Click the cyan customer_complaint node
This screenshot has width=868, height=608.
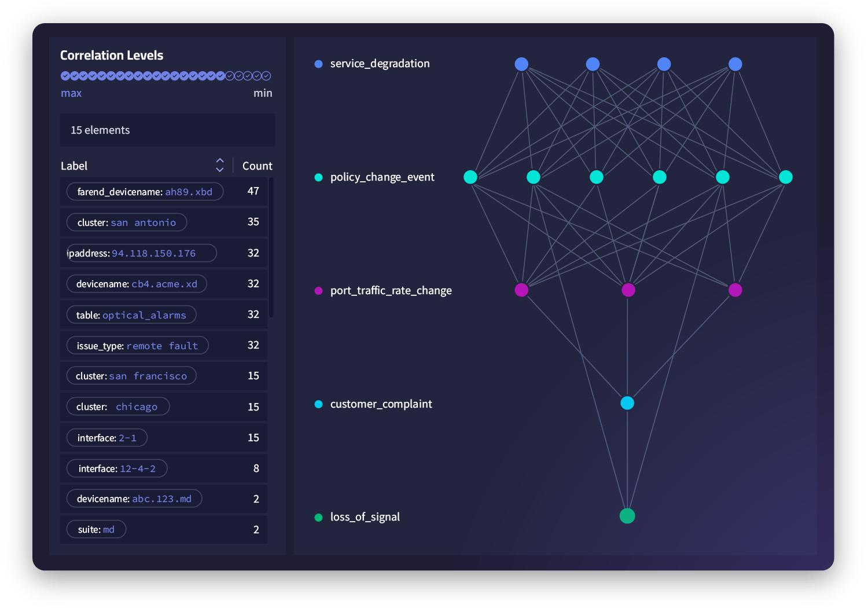(x=627, y=403)
